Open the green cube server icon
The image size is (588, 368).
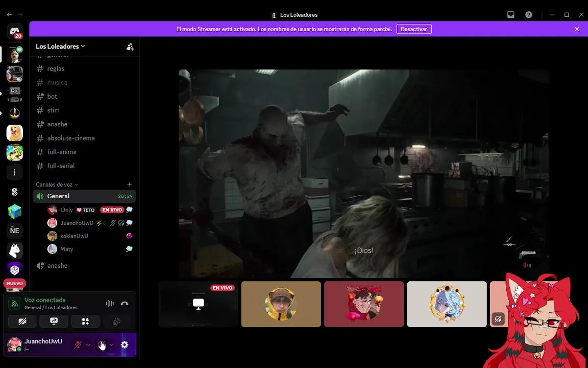(x=15, y=212)
